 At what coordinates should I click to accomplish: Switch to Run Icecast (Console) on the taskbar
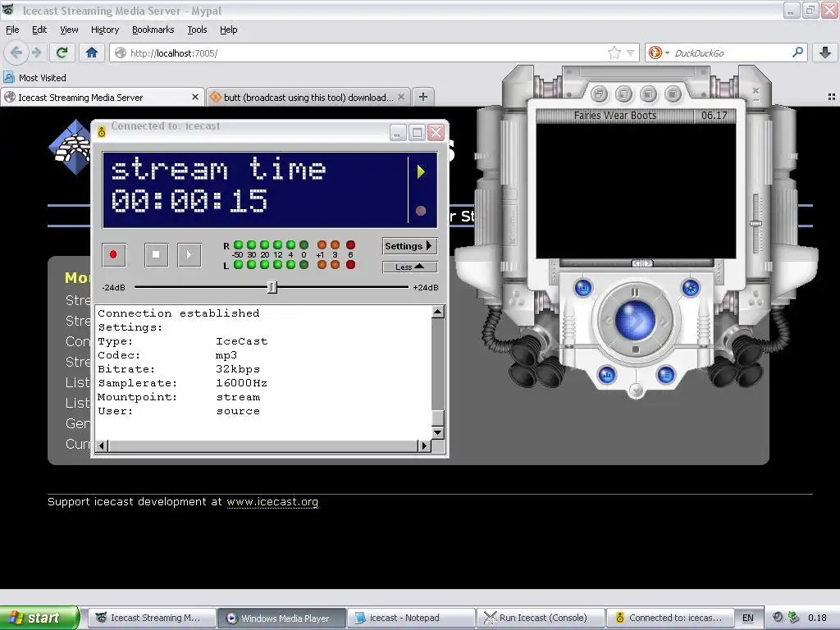pos(541,619)
